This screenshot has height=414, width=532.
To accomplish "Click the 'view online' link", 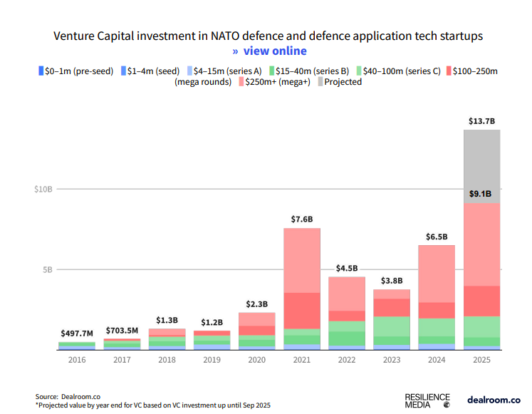I will [x=269, y=51].
